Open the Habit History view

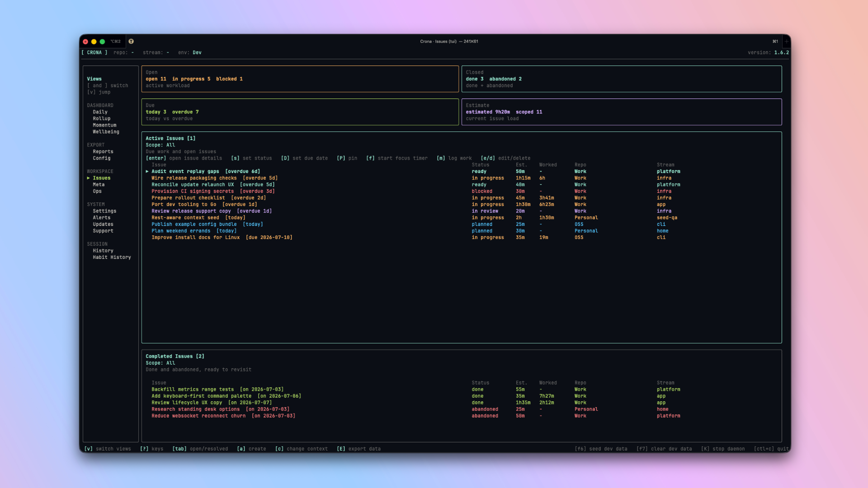click(x=112, y=258)
